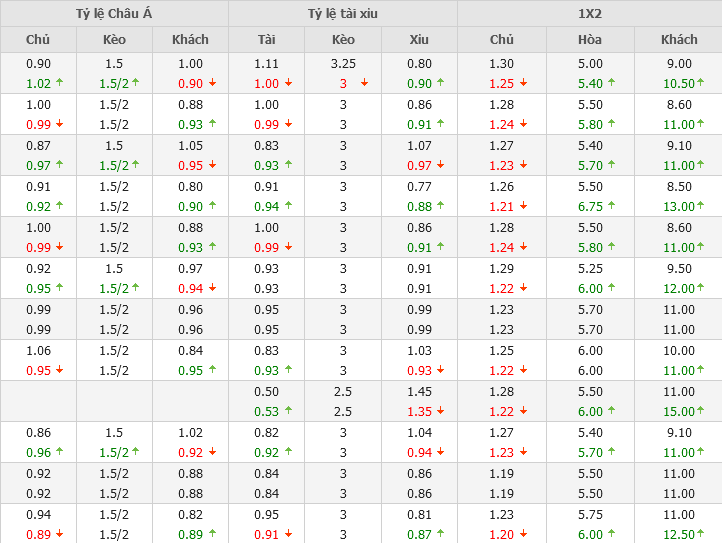Click the green up arrow beside 12.50

[701, 535]
